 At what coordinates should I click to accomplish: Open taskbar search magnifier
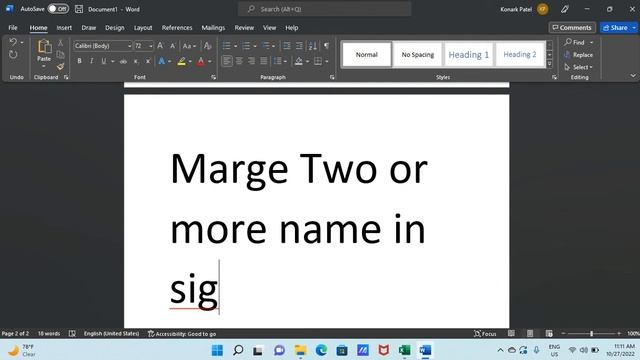(238, 350)
